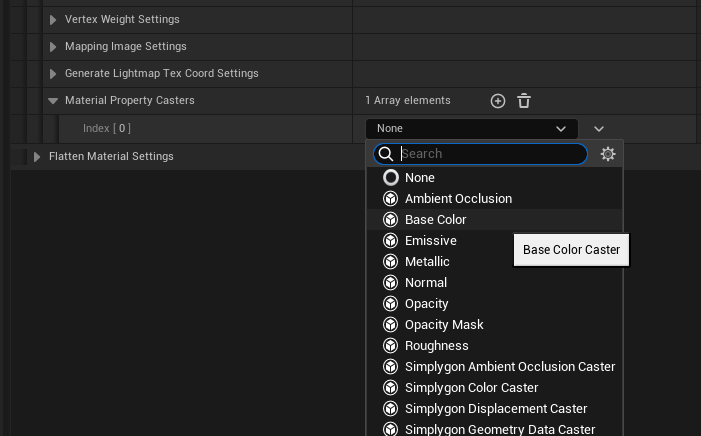Select the None radio option
The image size is (701, 436).
pyautogui.click(x=391, y=178)
